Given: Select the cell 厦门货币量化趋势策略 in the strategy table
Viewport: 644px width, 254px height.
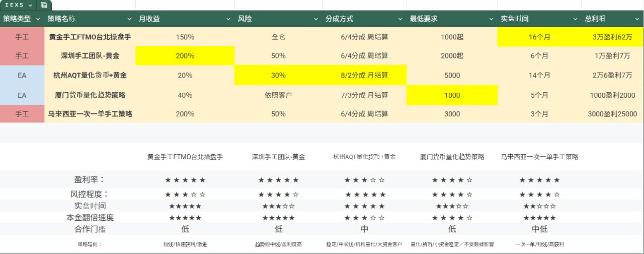Looking at the screenshot, I should (90, 95).
